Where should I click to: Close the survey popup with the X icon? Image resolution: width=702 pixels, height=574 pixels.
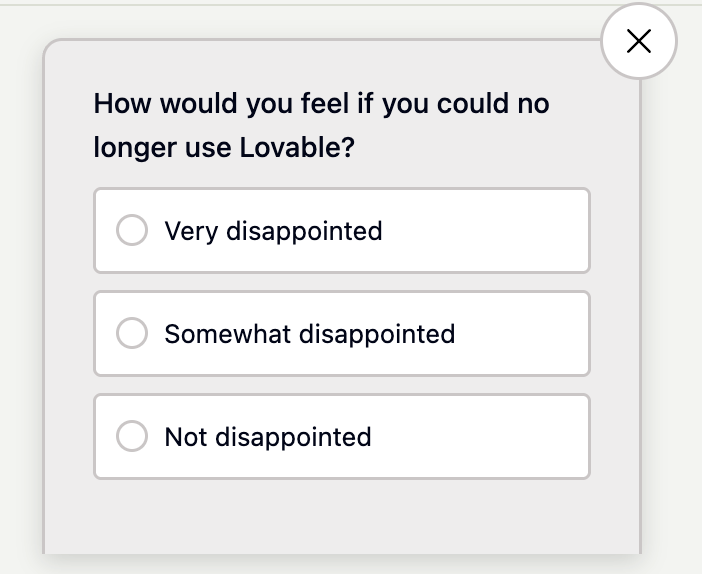click(x=638, y=41)
